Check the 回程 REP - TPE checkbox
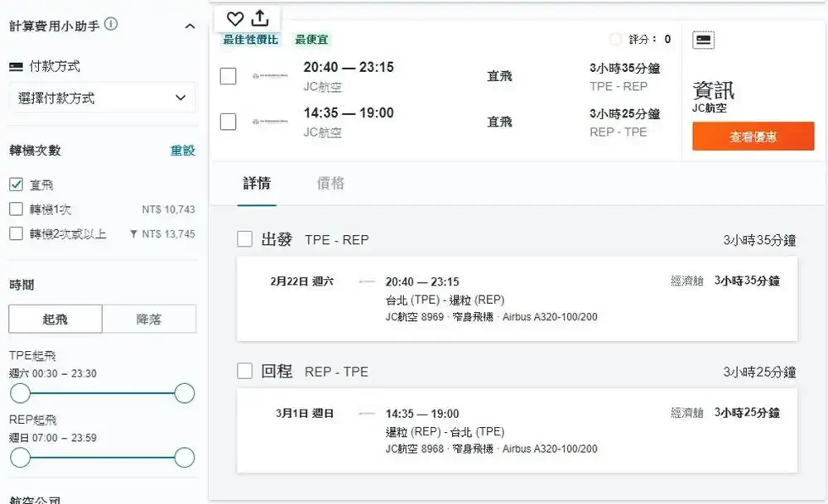 point(243,371)
